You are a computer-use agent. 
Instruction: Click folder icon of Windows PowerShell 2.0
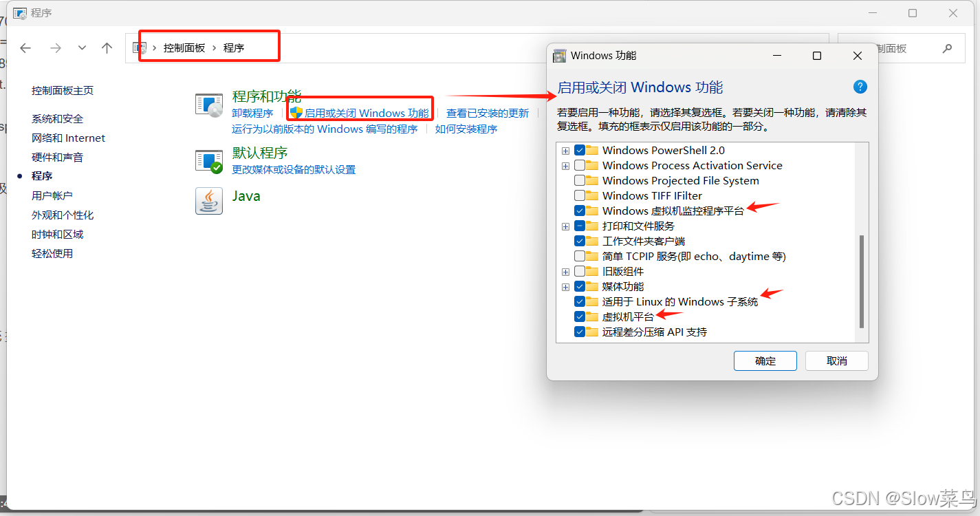(x=592, y=150)
